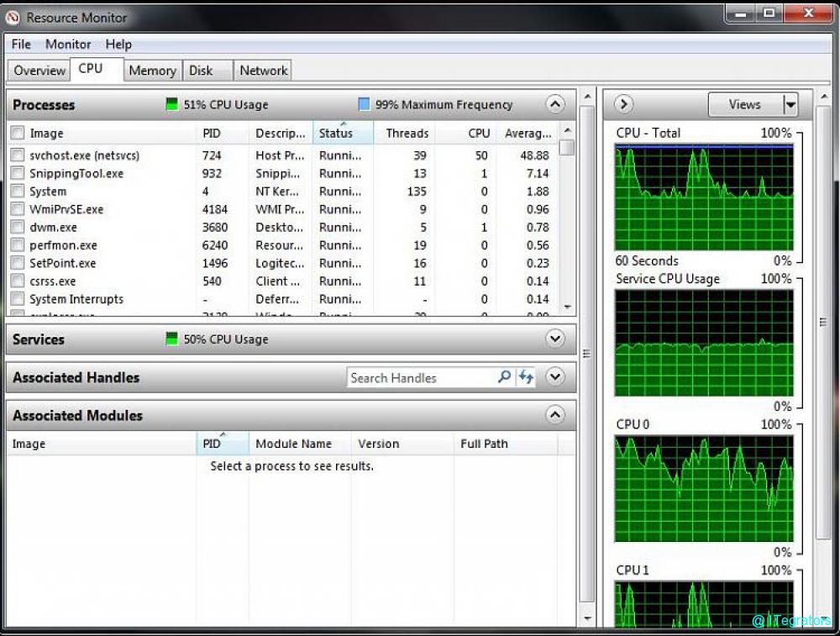Tick the checkbox for perfmon.exe

pos(18,244)
